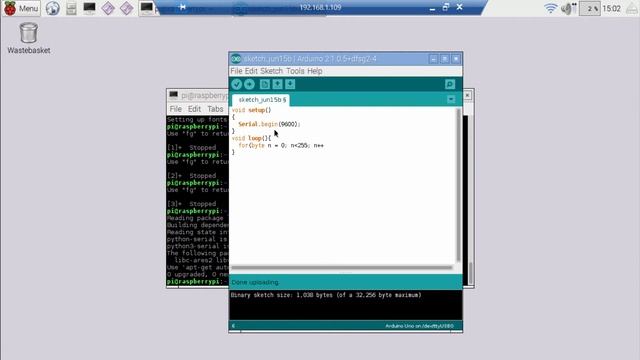Create a new sketch with toolbar icon
Image resolution: width=640 pixels, height=360 pixels.
(264, 84)
